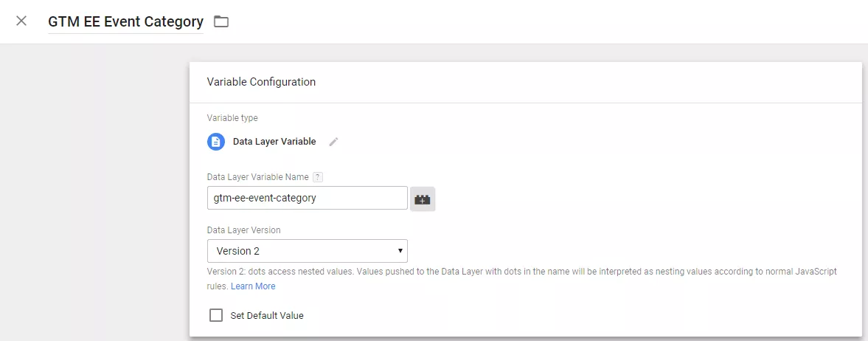Viewport: 868px width, 341px height.
Task: Expand the Data Layer Version dropdown arrow
Action: click(400, 251)
